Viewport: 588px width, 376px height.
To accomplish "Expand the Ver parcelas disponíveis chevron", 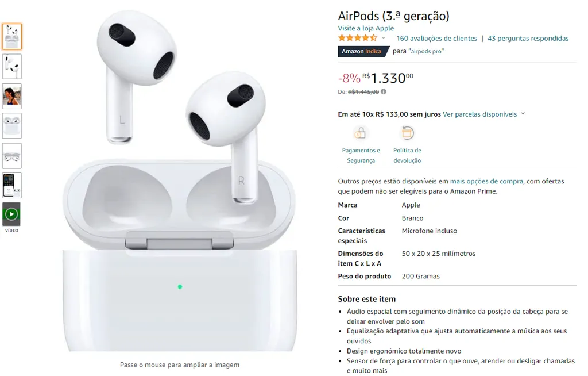I will (523, 114).
